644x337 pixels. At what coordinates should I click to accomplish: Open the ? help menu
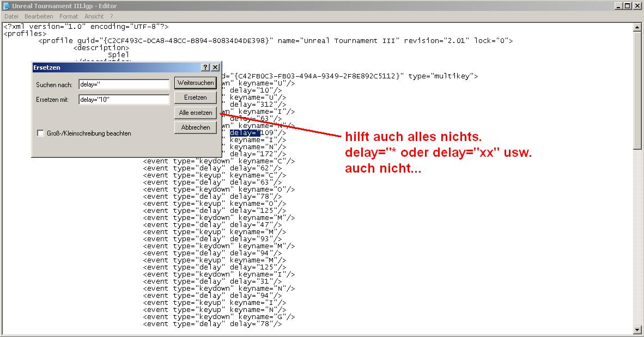(111, 16)
